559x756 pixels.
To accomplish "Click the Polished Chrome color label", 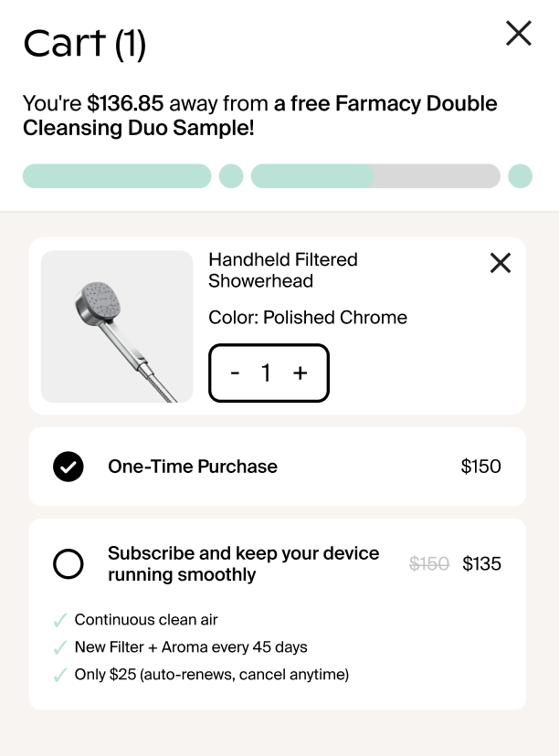I will 307,317.
